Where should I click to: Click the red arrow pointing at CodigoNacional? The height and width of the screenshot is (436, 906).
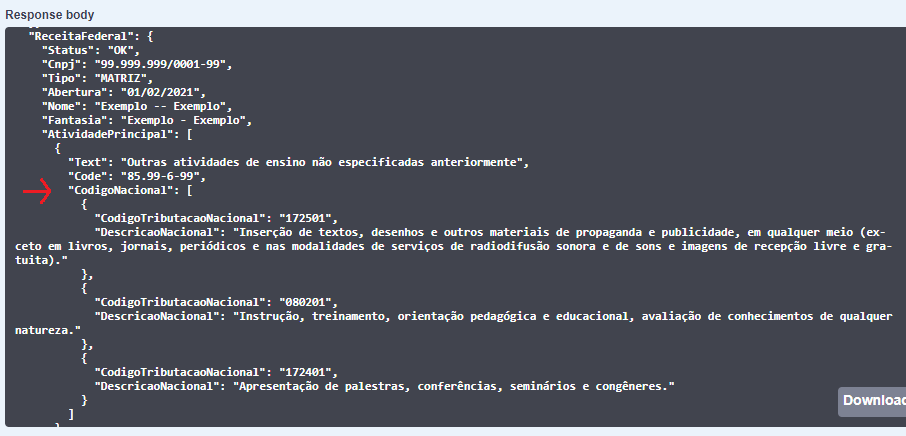(x=37, y=192)
